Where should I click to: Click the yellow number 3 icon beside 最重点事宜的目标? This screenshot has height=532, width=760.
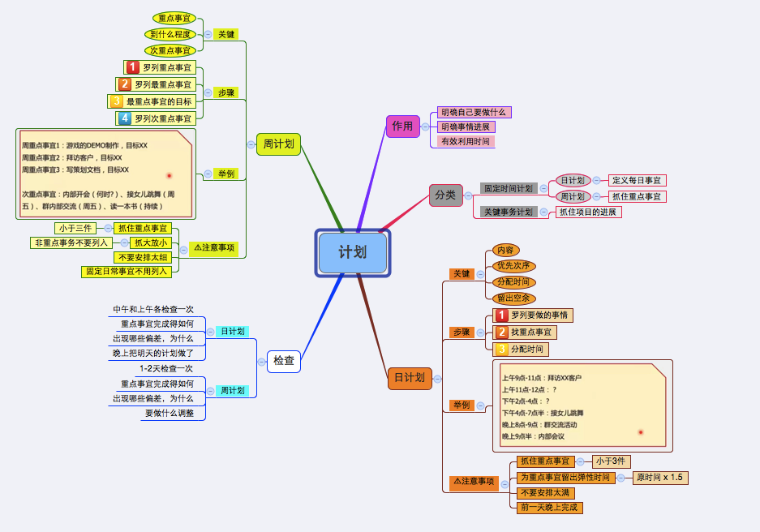coord(116,101)
